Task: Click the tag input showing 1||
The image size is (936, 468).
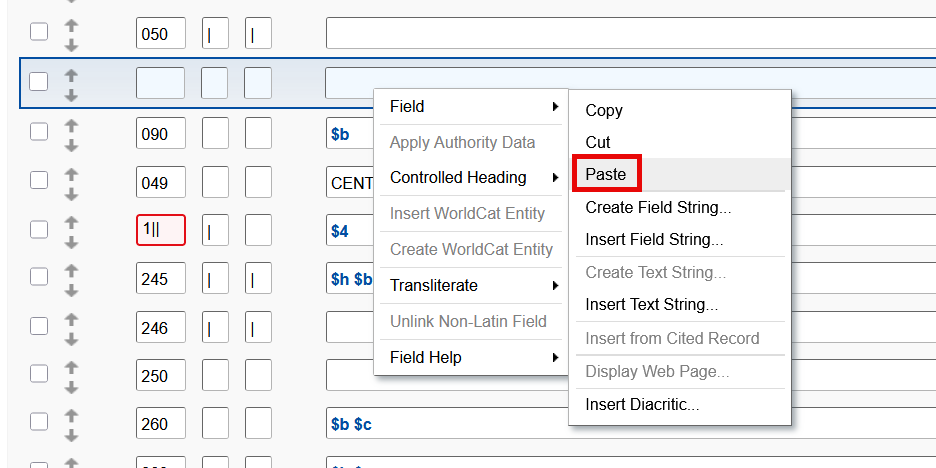Action: coord(160,230)
